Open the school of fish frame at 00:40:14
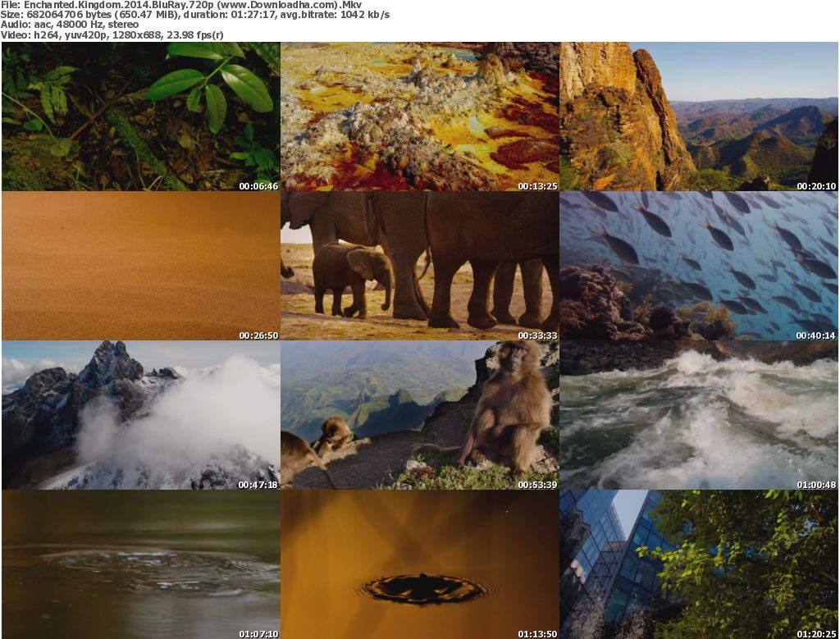 coord(699,267)
